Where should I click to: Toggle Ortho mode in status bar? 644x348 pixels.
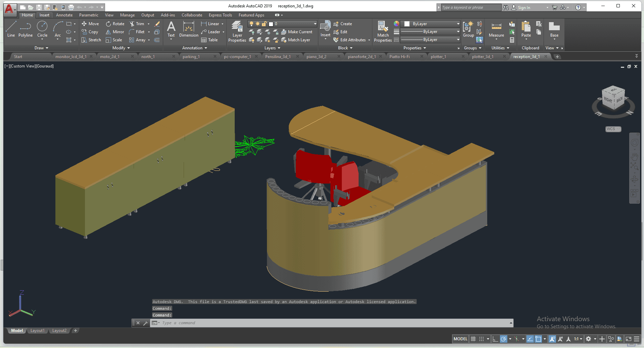click(495, 339)
